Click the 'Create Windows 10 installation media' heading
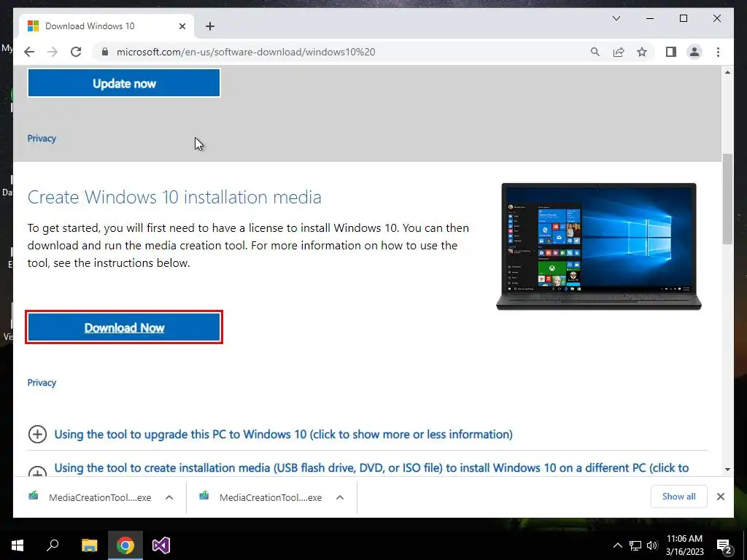Image resolution: width=747 pixels, height=560 pixels. pyautogui.click(x=174, y=197)
